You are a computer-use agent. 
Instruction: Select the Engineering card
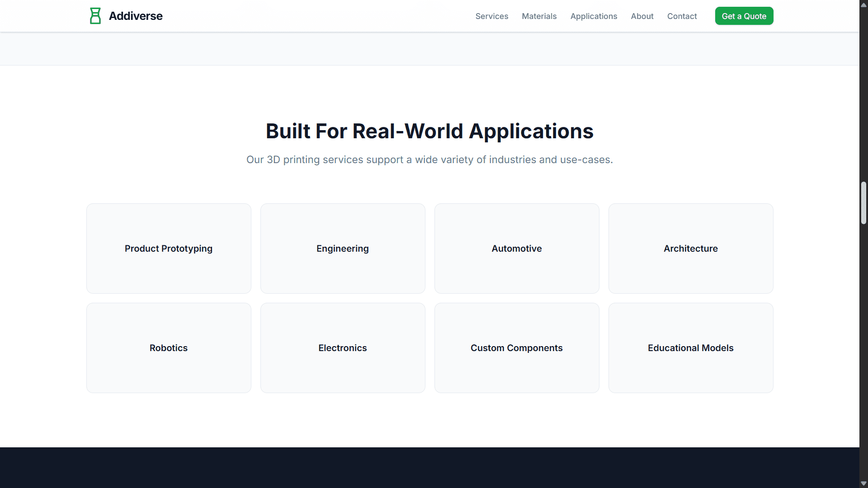(343, 249)
